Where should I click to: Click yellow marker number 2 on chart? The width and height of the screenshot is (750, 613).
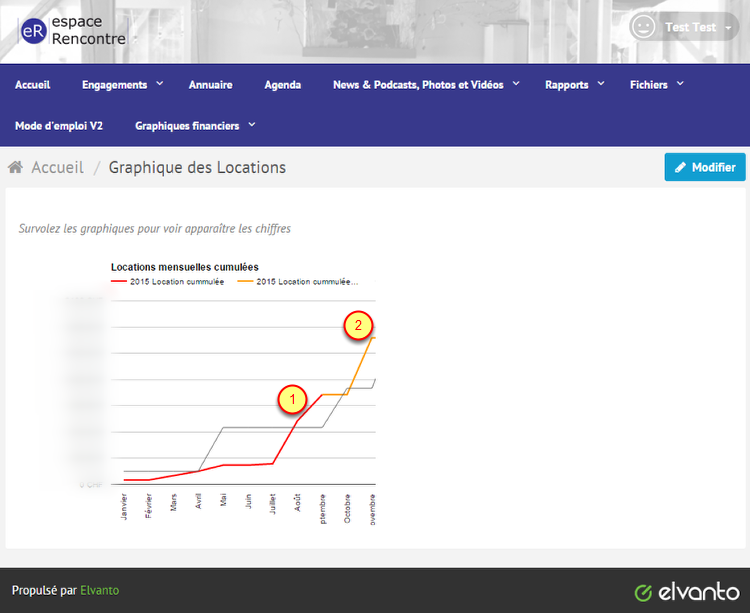358,325
